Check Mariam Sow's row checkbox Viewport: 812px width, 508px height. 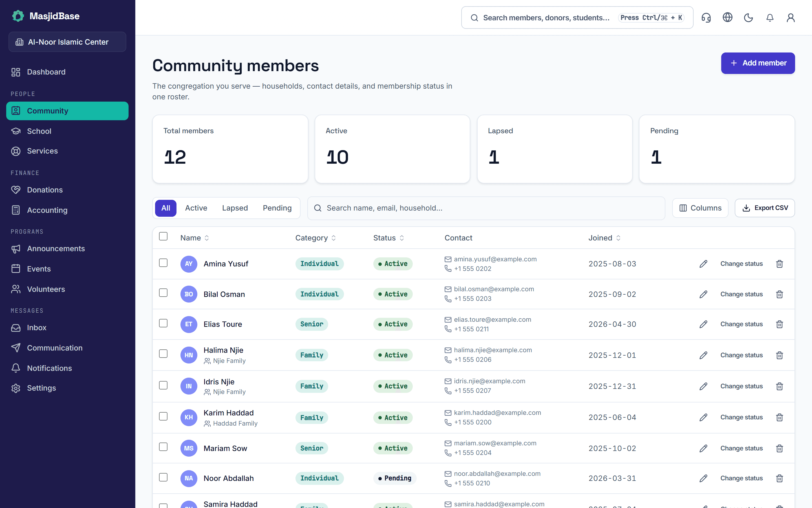tap(163, 447)
